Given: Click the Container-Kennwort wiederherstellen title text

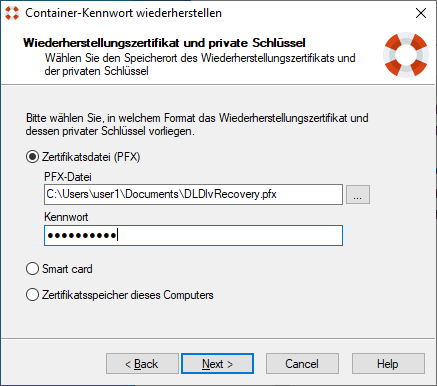Looking at the screenshot, I should pyautogui.click(x=123, y=13).
